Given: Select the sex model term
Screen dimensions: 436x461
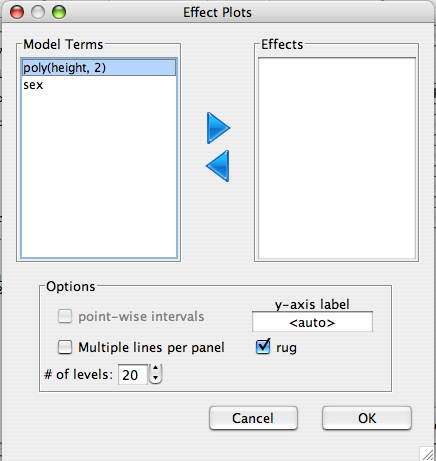Looking at the screenshot, I should (x=99, y=85).
